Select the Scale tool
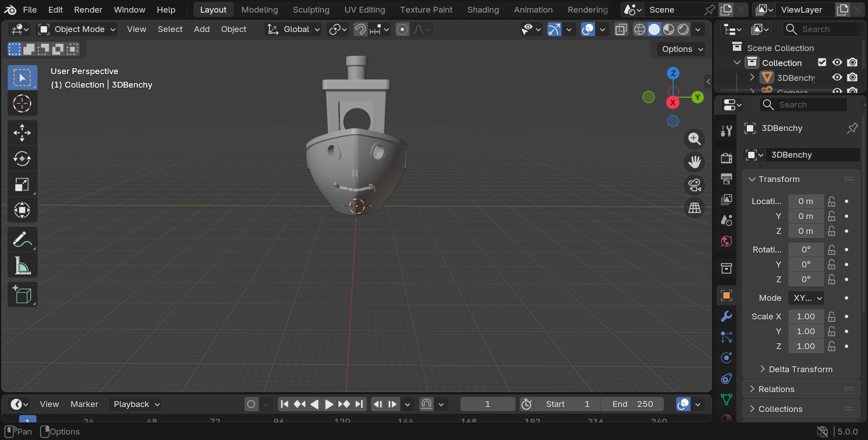 (22, 184)
